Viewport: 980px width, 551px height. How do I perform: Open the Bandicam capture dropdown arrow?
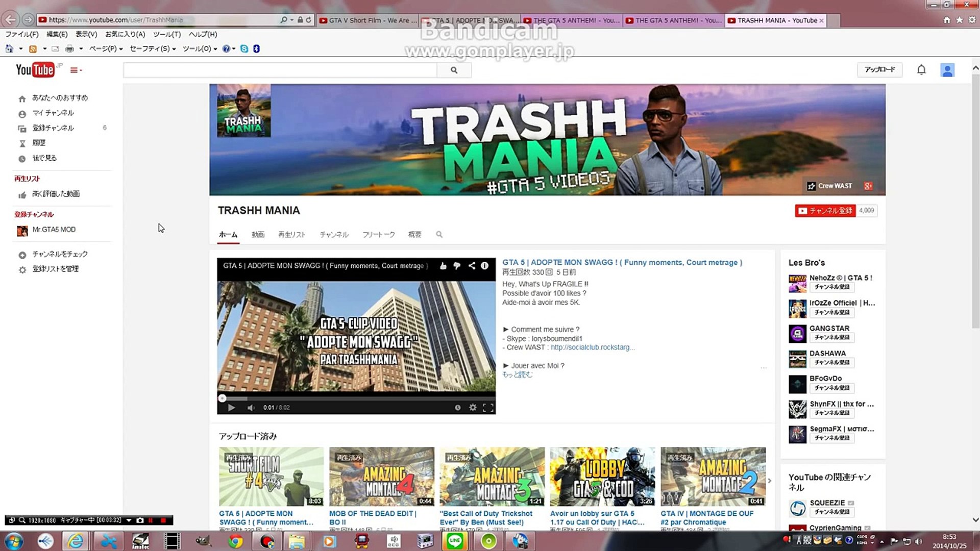(x=129, y=520)
